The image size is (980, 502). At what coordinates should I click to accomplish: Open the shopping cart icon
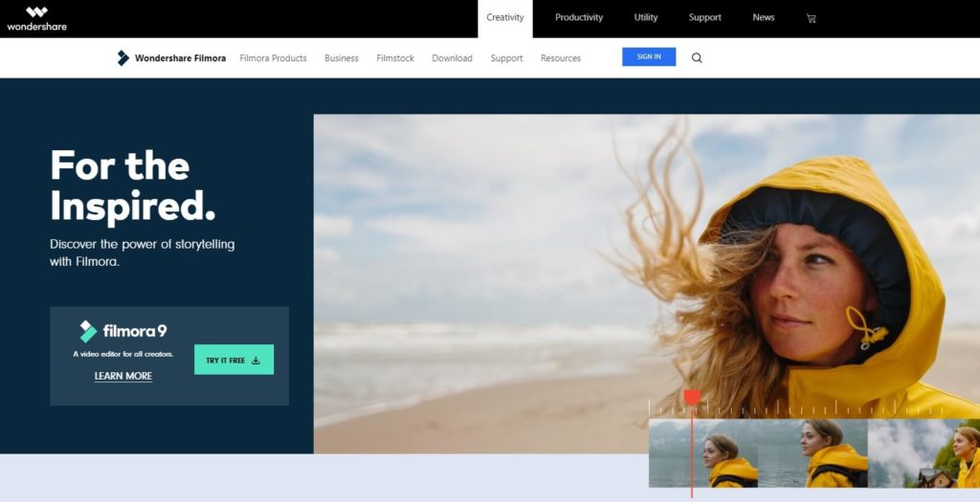click(x=812, y=18)
